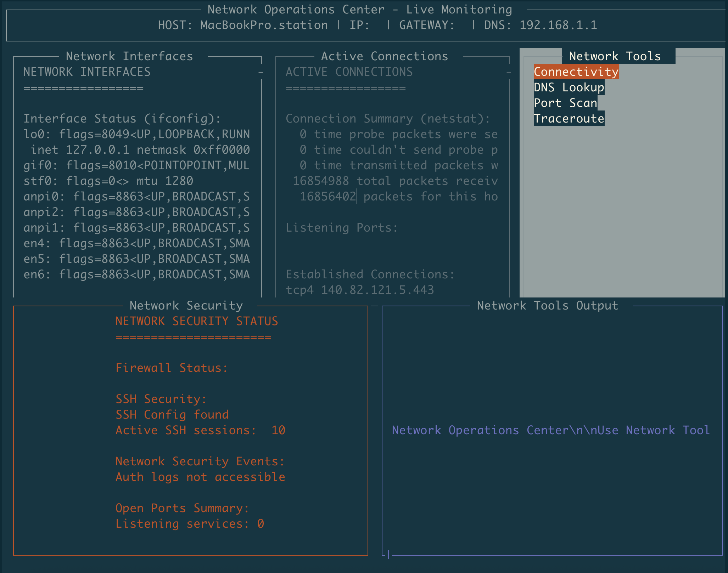Select the Auth logs not accessible message

click(200, 477)
